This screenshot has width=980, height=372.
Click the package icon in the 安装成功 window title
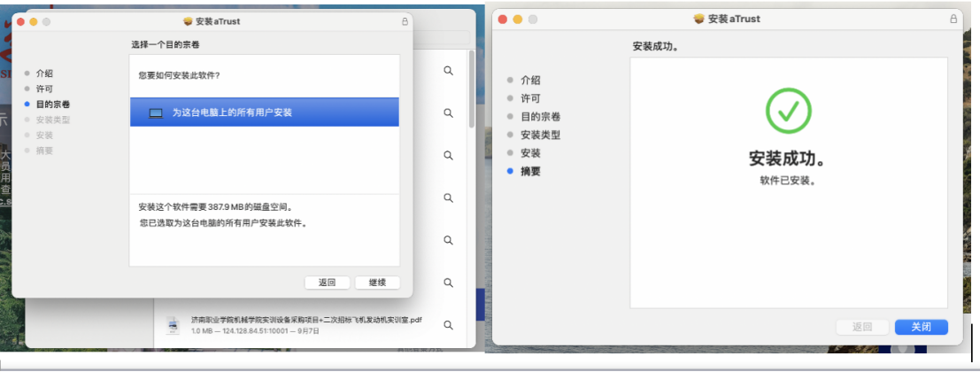coord(698,19)
